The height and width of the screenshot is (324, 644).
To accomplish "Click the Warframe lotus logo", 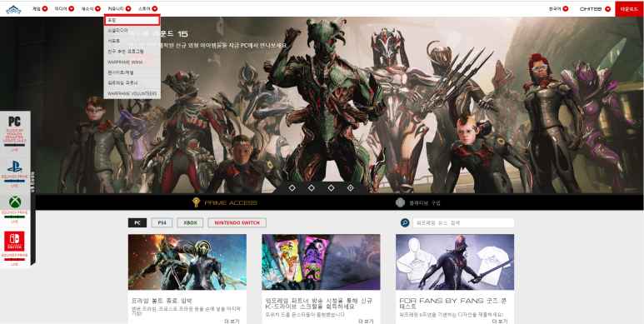I will pyautogui.click(x=13, y=9).
